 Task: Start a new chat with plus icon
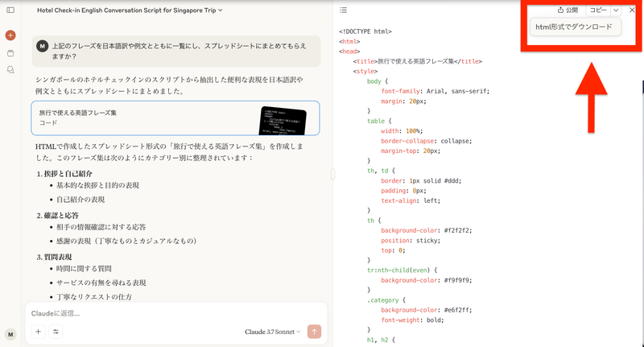point(10,35)
